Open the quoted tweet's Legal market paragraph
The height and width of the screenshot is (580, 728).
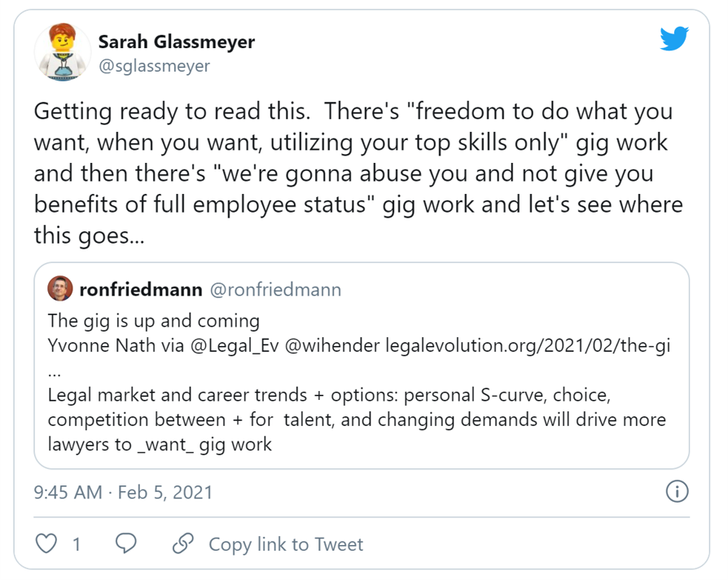pyautogui.click(x=357, y=420)
